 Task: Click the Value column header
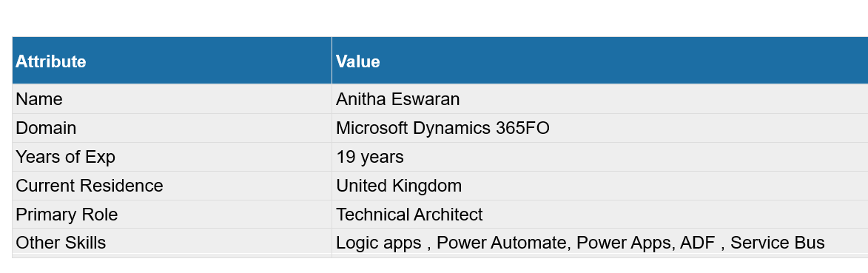pos(600,61)
